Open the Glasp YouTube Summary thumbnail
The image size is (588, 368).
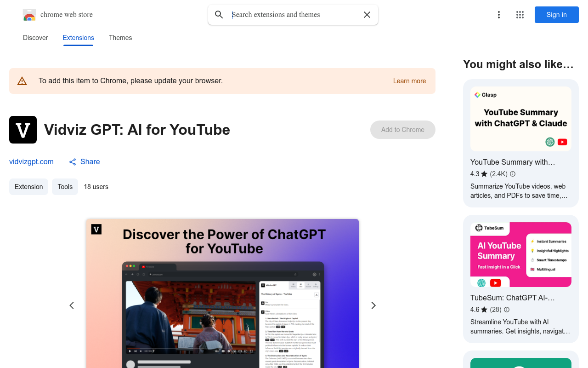coord(521,119)
